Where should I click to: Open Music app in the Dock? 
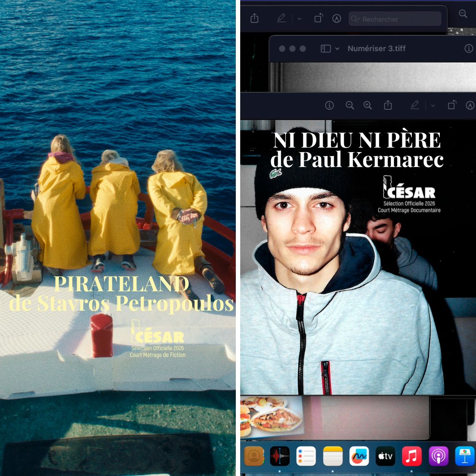pos(412,456)
